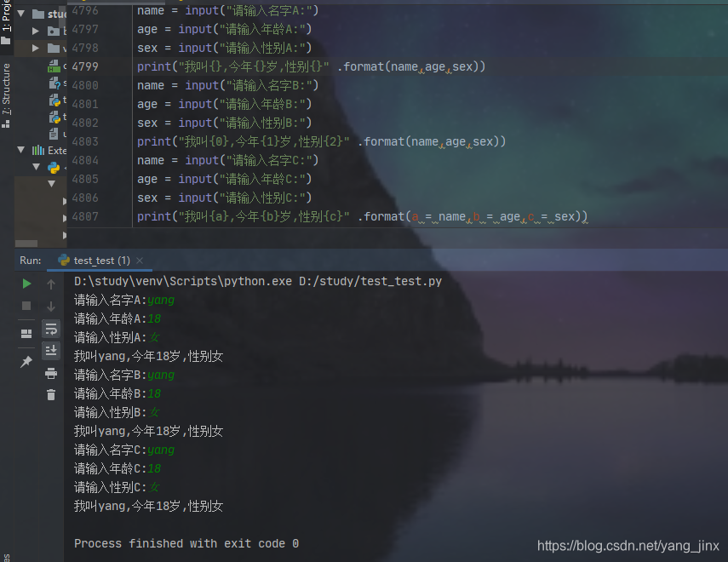
Task: Stop the running process with the square icon
Action: point(26,306)
